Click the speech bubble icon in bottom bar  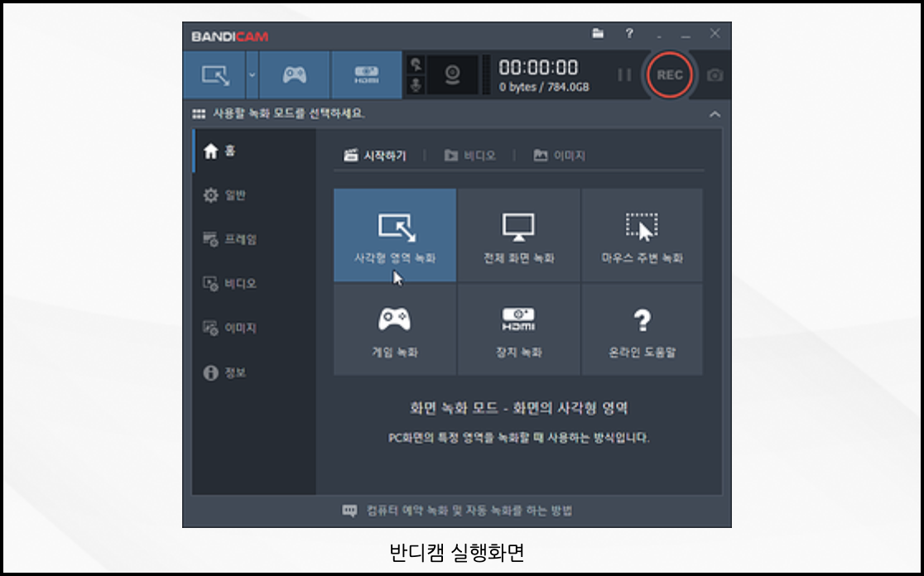click(x=350, y=511)
